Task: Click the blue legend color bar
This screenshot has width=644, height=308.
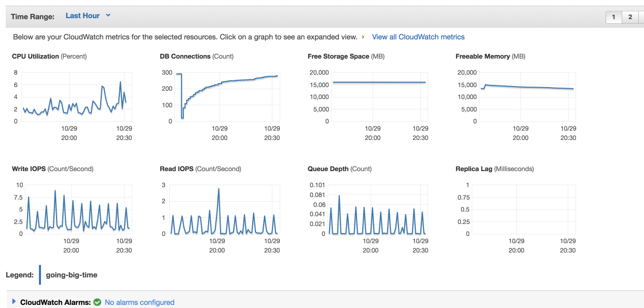Action: coord(40,275)
